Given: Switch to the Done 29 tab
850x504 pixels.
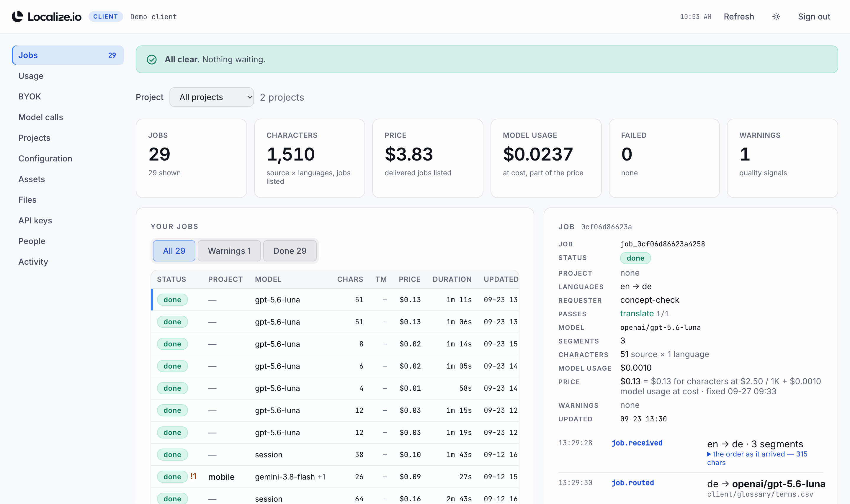Looking at the screenshot, I should (x=290, y=251).
